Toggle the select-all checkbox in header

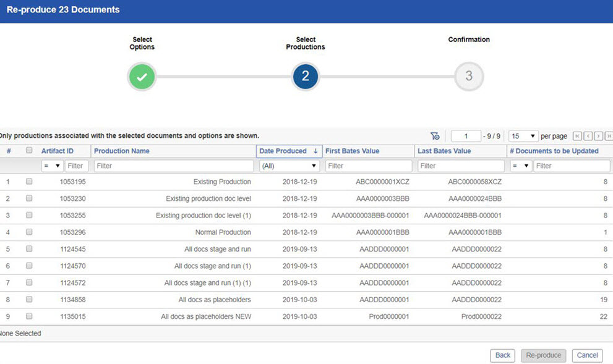click(29, 150)
